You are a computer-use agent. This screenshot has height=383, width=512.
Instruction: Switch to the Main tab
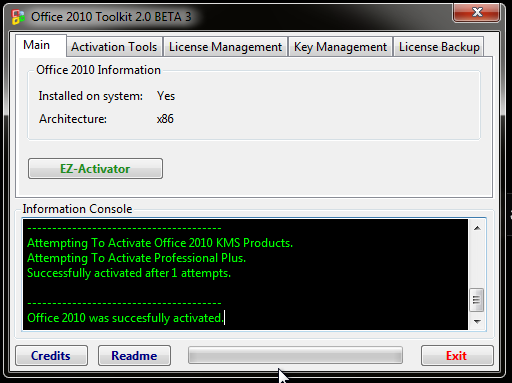[x=41, y=45]
